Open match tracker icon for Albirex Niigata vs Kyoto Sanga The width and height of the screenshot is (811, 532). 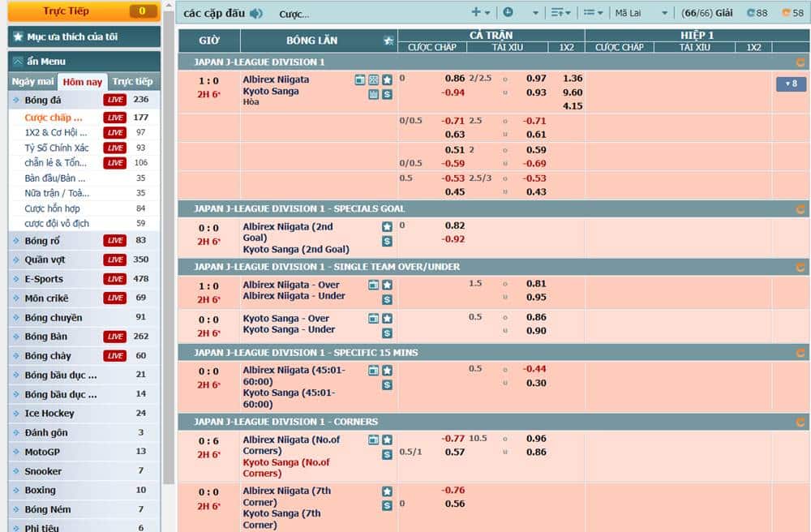[373, 79]
